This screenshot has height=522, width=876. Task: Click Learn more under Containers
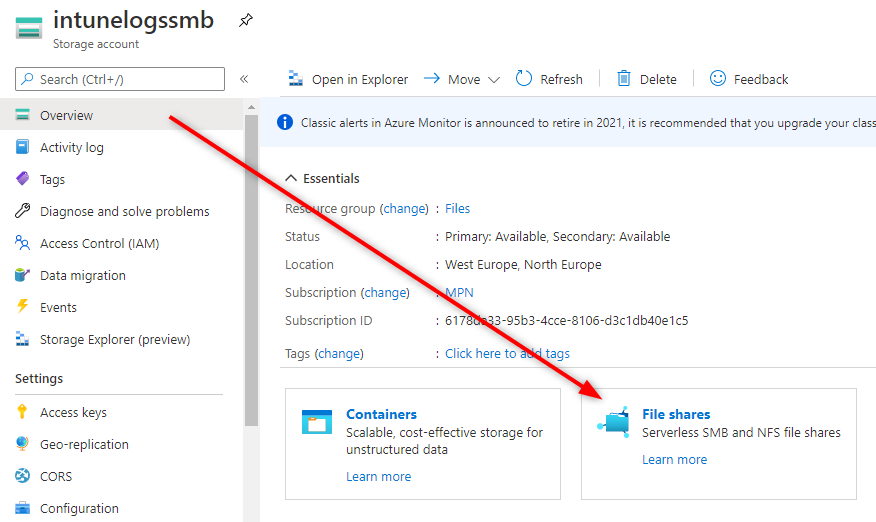pos(378,476)
